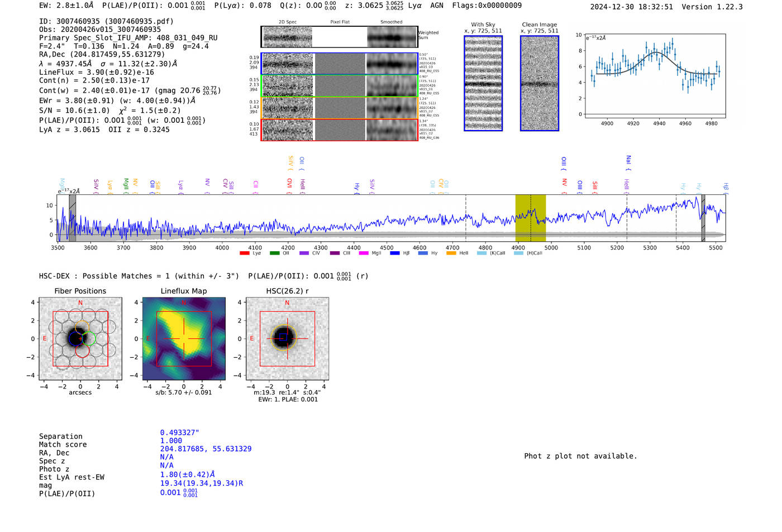Click the orange-bordered fiber Pixel Flat panel
The height and width of the screenshot is (532, 782).
point(340,108)
